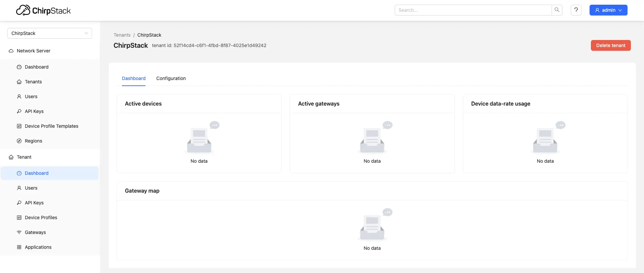644x273 pixels.
Task: Click the Gateways wifi icon
Action: [19, 232]
